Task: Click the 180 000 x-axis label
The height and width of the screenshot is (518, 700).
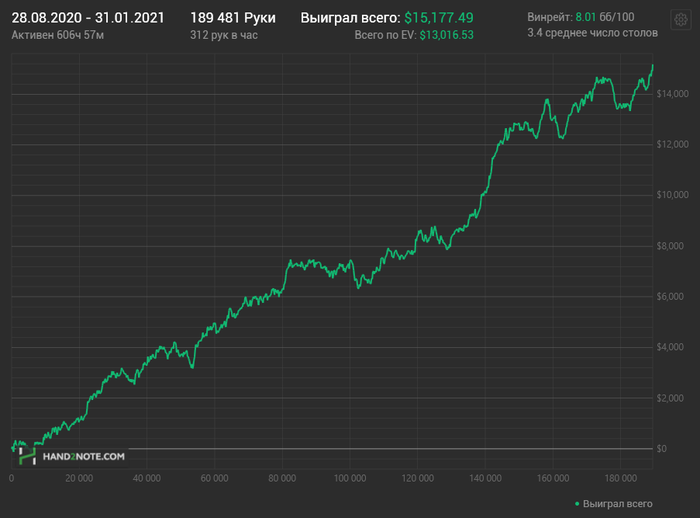Action: click(621, 478)
